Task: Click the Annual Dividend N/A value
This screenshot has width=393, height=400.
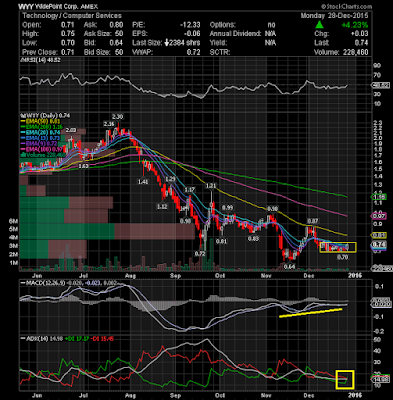Action: pos(270,34)
